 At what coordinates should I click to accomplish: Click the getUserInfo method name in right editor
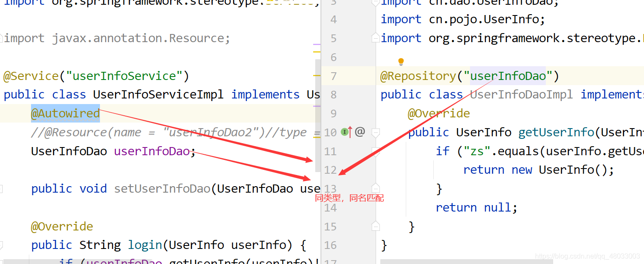(556, 132)
